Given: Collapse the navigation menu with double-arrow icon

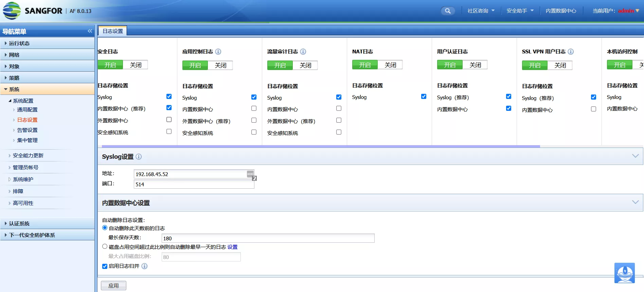Looking at the screenshot, I should pyautogui.click(x=90, y=31).
